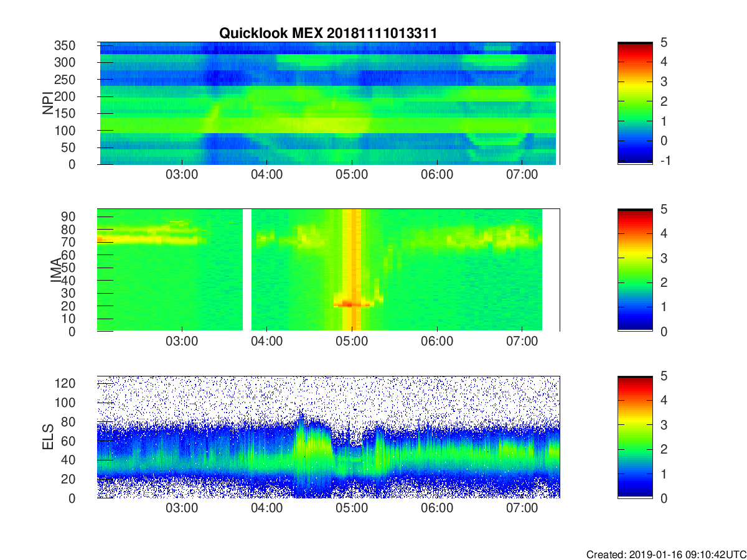Click the 06:00 label under NPI plot
The image size is (747, 560).
point(437,175)
